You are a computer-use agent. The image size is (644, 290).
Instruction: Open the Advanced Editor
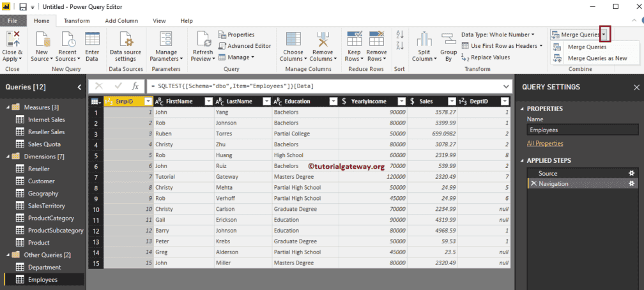point(245,46)
